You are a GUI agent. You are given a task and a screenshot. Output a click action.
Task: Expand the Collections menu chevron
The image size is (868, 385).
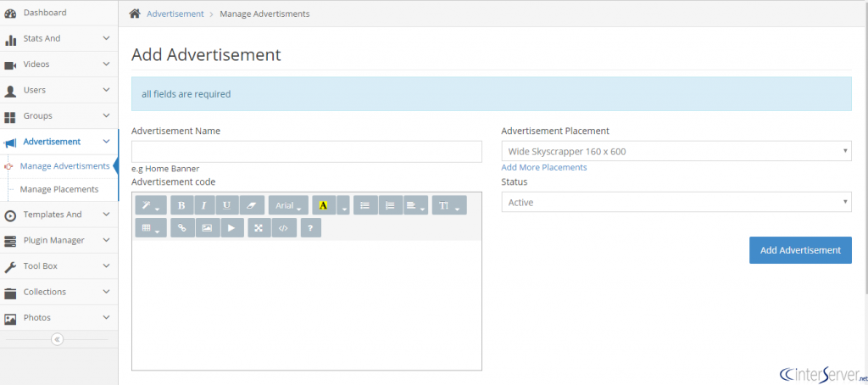pos(106,292)
